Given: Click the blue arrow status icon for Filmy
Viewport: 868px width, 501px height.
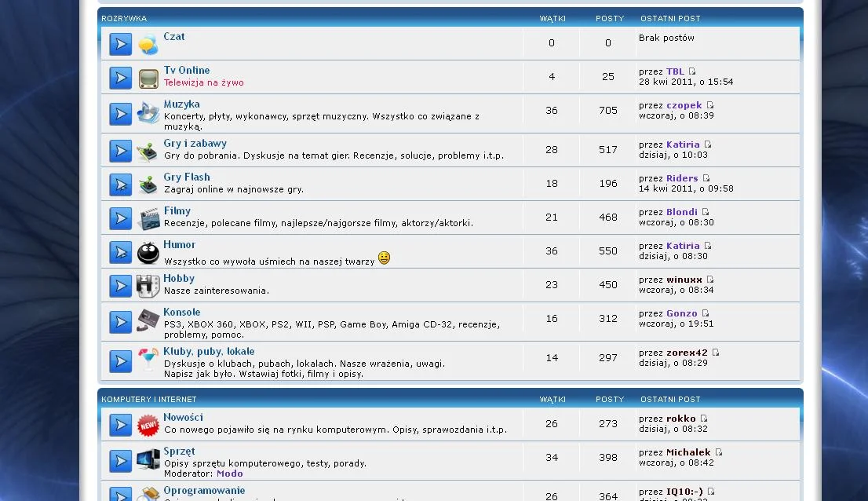Looking at the screenshot, I should pyautogui.click(x=120, y=218).
